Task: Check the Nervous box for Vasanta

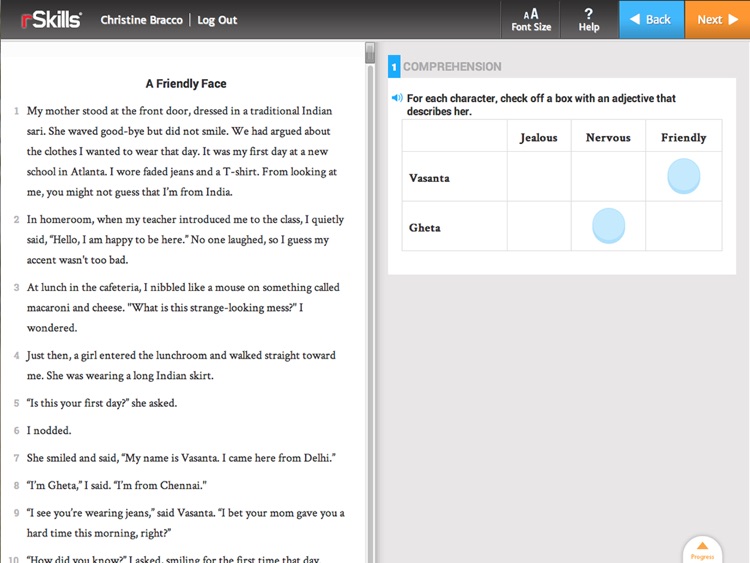Action: (x=608, y=177)
